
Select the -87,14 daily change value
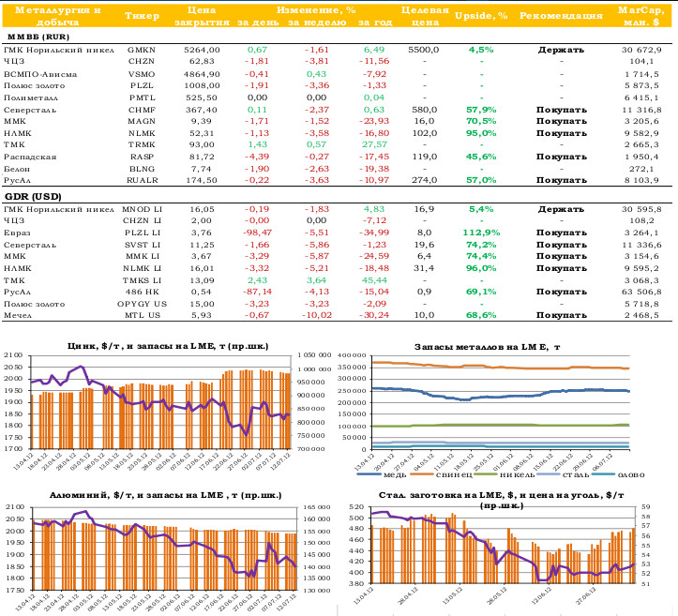tap(257, 293)
